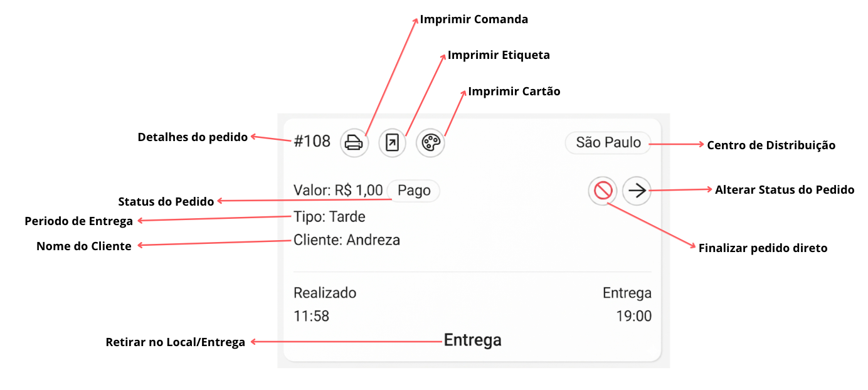Advance order status with the arrow icon

point(637,191)
